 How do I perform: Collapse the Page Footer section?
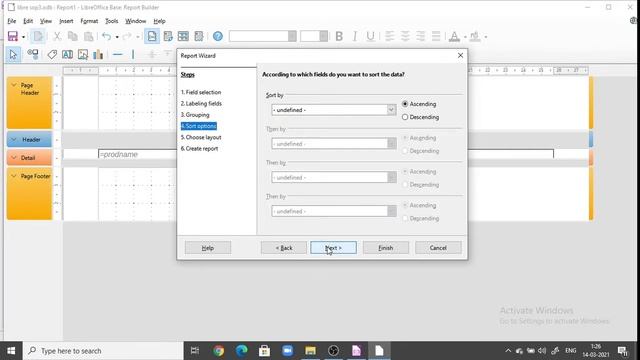pos(13,176)
